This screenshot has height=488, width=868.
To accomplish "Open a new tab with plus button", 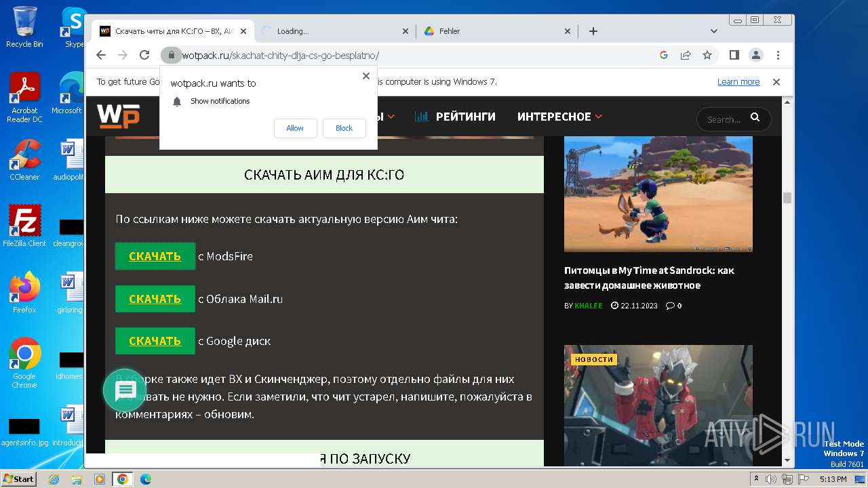I will tap(593, 31).
